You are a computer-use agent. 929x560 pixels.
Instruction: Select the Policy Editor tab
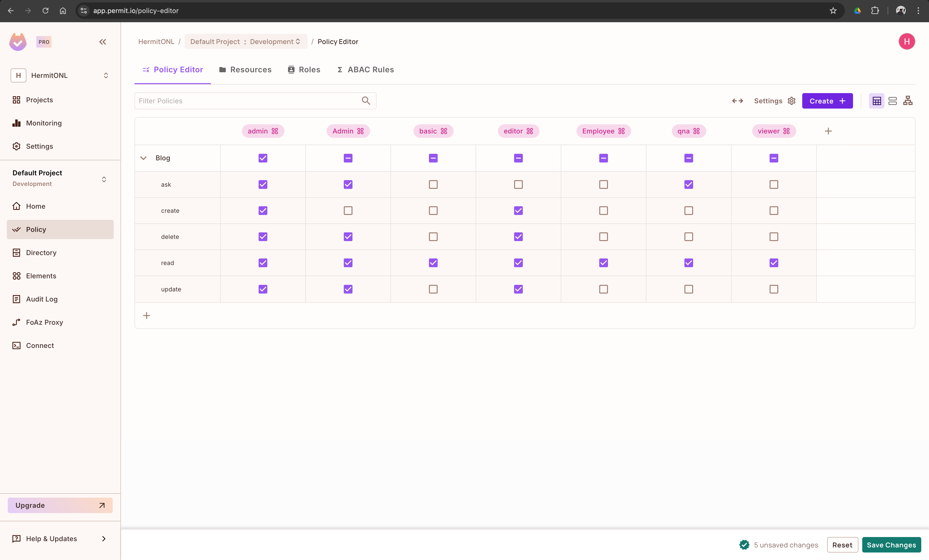coord(173,70)
